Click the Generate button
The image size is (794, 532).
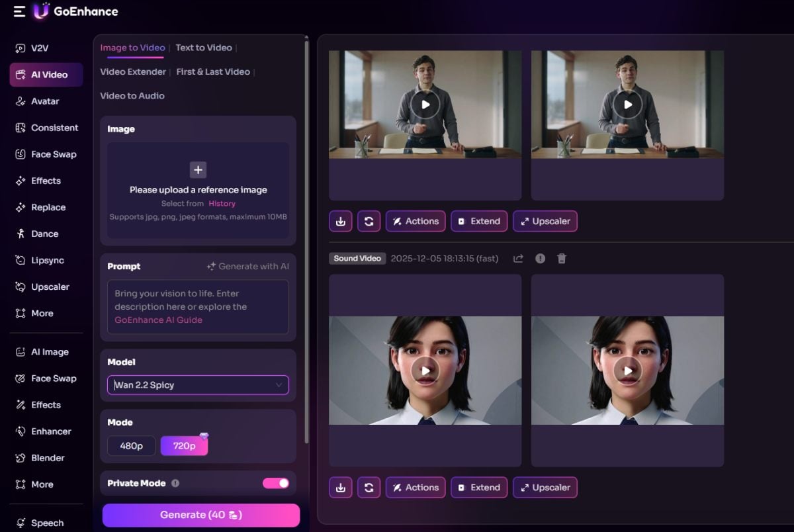coord(200,515)
